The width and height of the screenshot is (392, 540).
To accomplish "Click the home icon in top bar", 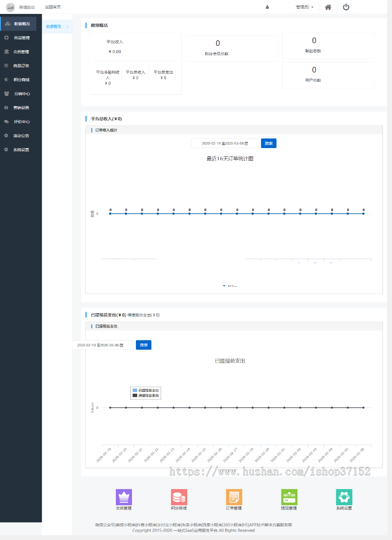I will 328,7.
